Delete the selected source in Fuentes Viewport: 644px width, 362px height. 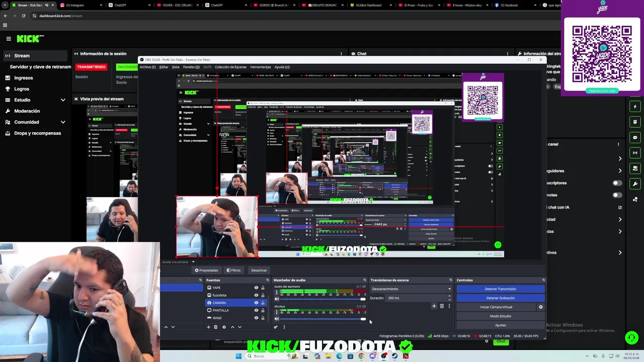coord(216,327)
